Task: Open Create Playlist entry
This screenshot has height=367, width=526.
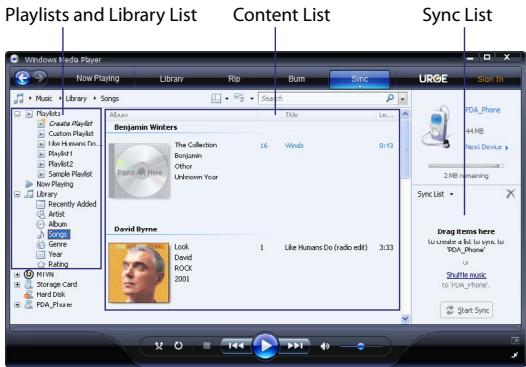Action: [70, 123]
